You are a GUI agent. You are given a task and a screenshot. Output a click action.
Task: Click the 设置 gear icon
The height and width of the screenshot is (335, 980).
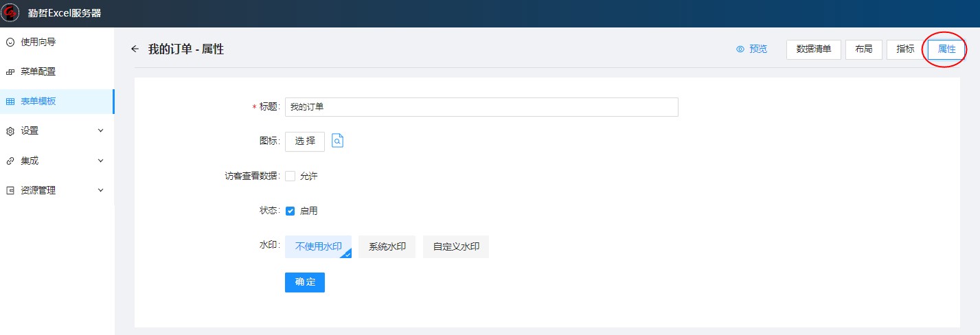(10, 131)
